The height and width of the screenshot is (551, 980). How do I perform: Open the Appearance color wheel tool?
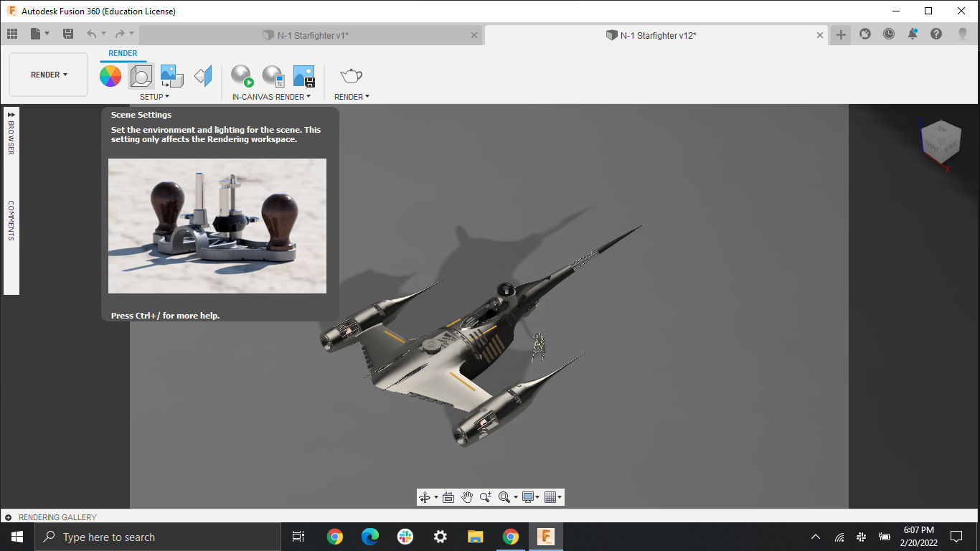coord(110,75)
